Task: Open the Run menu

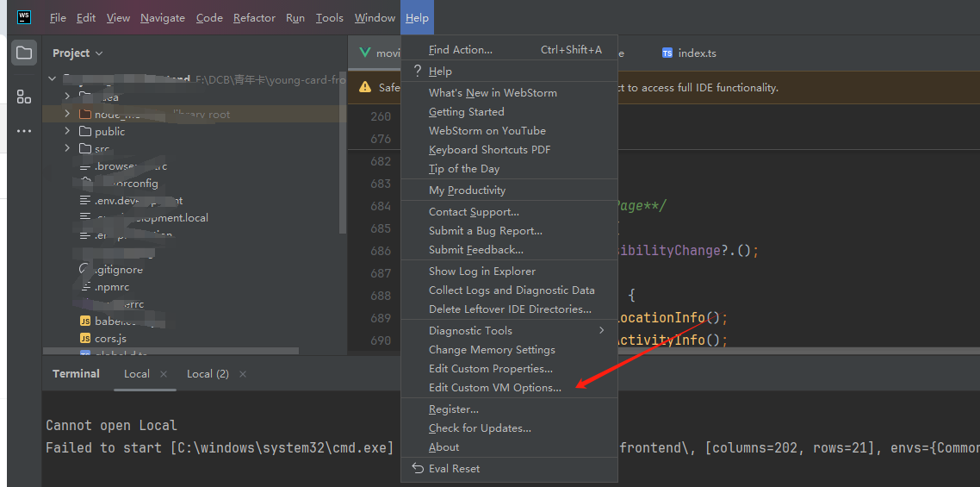Action: click(x=295, y=17)
